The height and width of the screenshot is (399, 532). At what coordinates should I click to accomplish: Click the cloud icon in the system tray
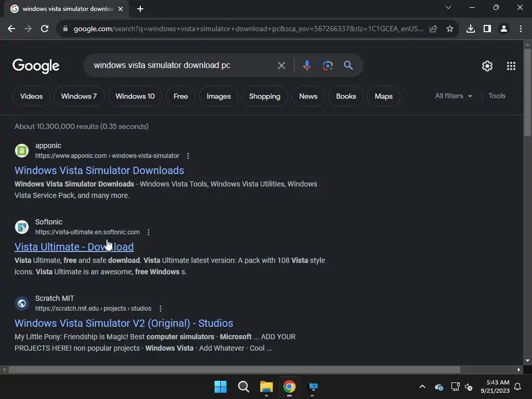tap(438, 387)
